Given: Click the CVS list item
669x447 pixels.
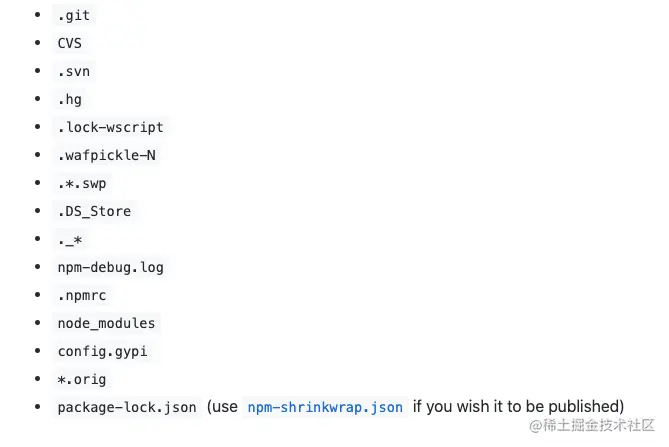Looking at the screenshot, I should [x=70, y=44].
